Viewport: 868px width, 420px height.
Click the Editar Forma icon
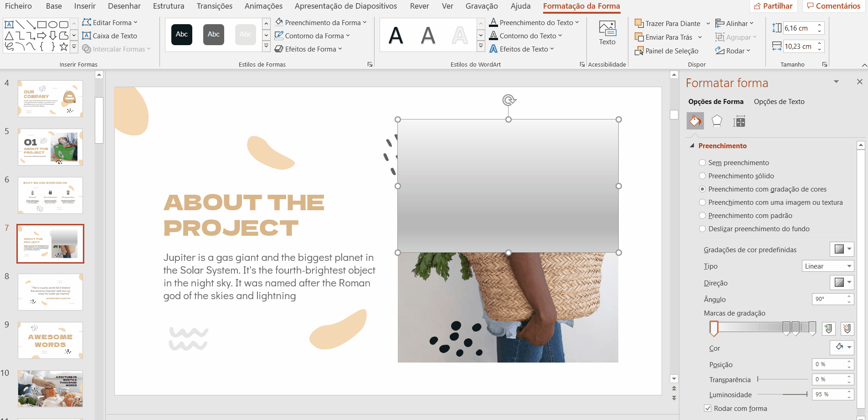(87, 22)
